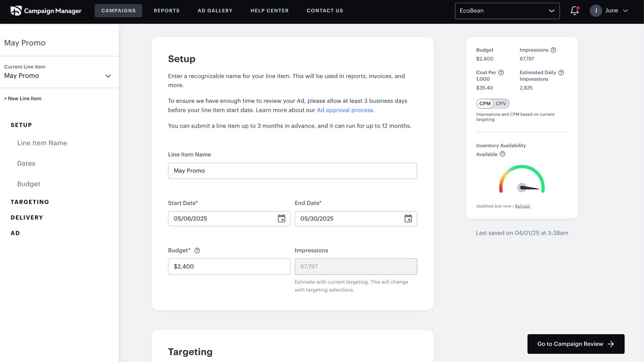Click Go to Campaign Review

click(x=575, y=344)
